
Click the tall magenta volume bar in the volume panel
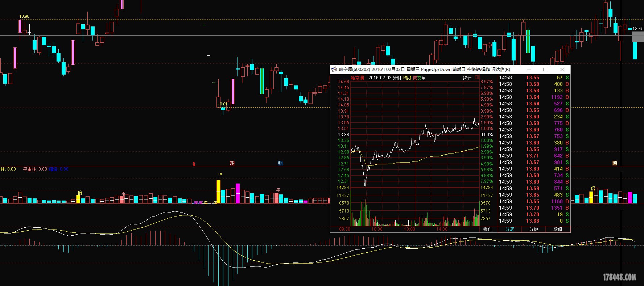(238, 193)
